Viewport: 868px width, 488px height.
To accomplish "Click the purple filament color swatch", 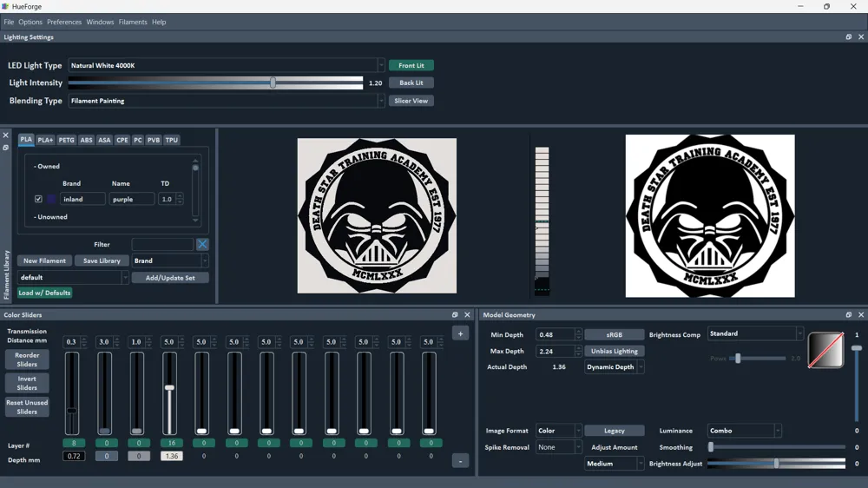I will (x=51, y=199).
